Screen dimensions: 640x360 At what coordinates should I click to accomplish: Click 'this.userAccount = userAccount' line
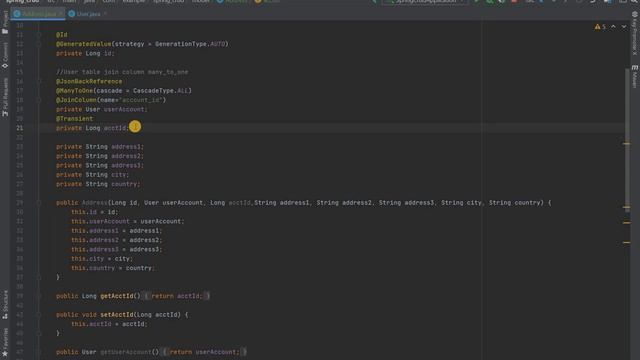click(128, 221)
